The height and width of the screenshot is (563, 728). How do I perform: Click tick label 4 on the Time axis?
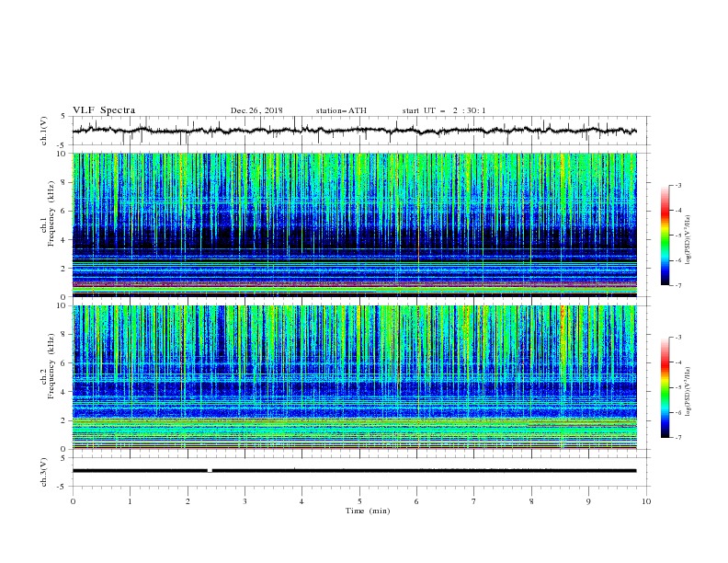tap(301, 501)
